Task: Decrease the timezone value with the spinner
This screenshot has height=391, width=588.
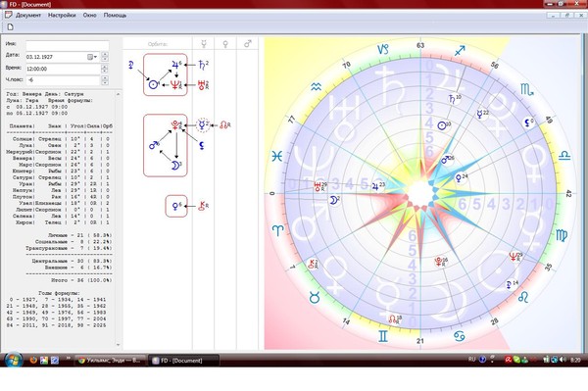Action: 105,82
